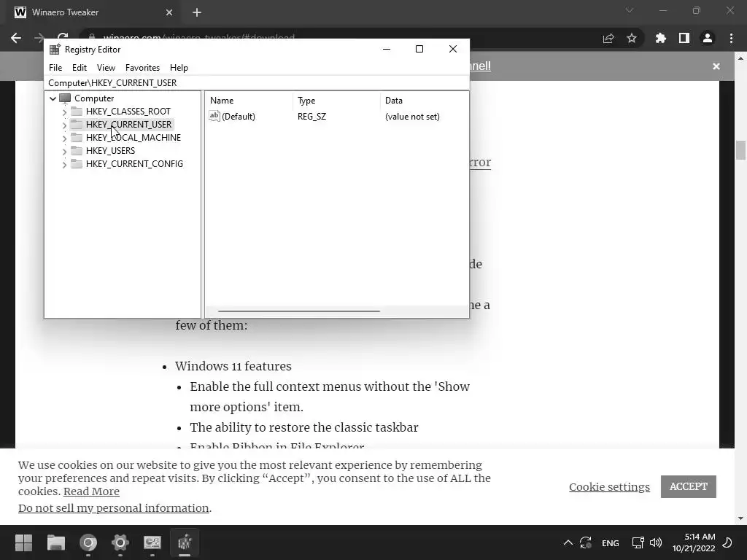Collapse the Computer tree node
Screen dimensions: 747x560
tap(53, 98)
